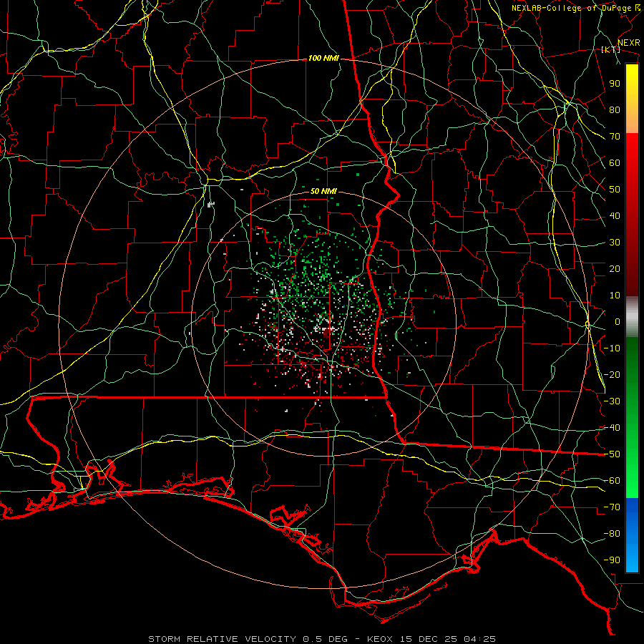Screen dimensions: 644x644
Task: Click the 50 value on the velocity scale
Action: click(x=615, y=190)
